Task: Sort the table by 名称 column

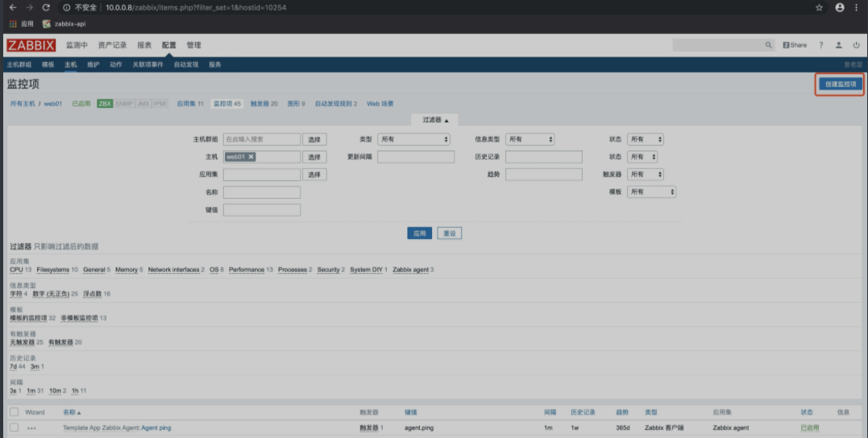Action: point(72,412)
